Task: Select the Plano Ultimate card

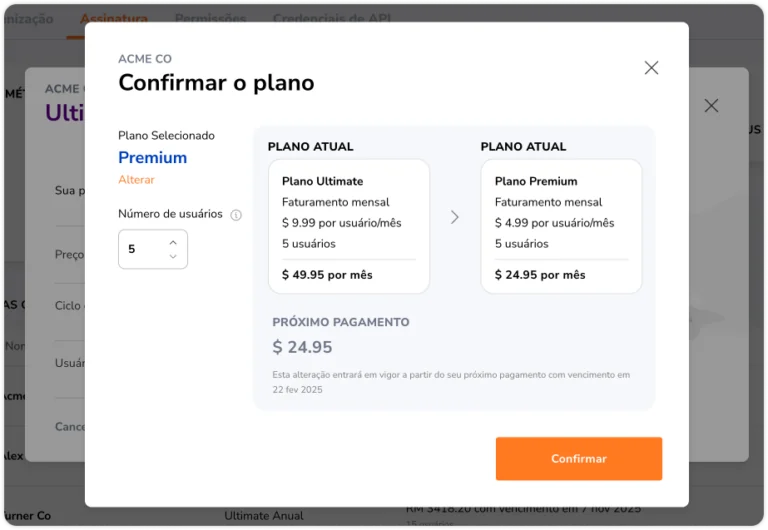Action: [349, 226]
